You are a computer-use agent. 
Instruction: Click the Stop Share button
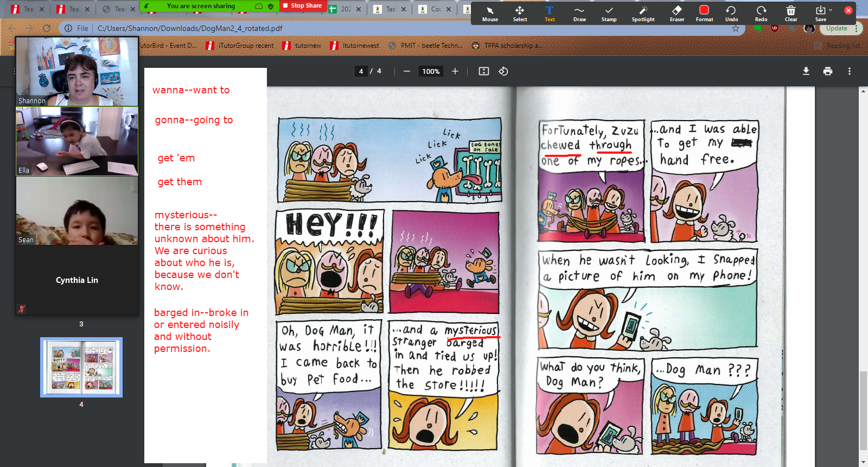302,5
